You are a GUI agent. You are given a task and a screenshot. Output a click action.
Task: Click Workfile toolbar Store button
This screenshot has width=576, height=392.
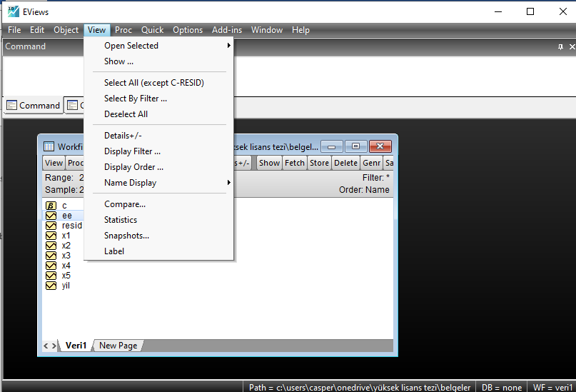coord(319,163)
